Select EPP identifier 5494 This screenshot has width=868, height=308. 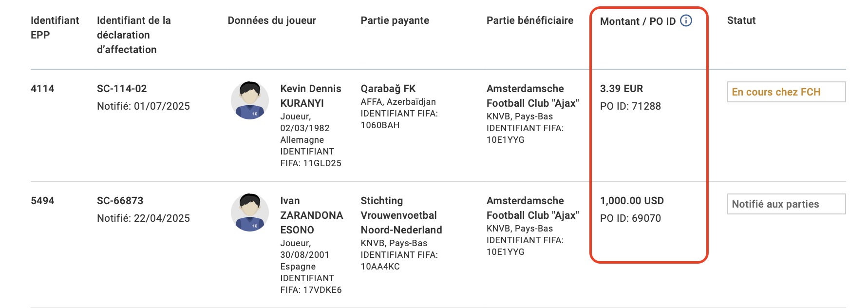point(42,201)
